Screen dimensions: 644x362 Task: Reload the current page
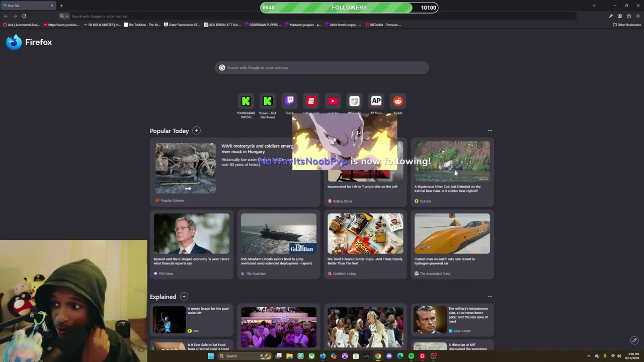point(24,16)
